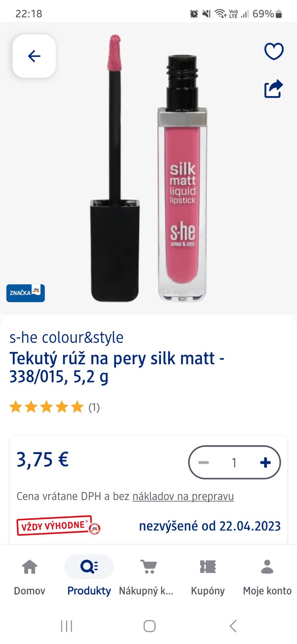Open the Kupóny tab
Image resolution: width=297 pixels, height=644 pixels.
208,575
